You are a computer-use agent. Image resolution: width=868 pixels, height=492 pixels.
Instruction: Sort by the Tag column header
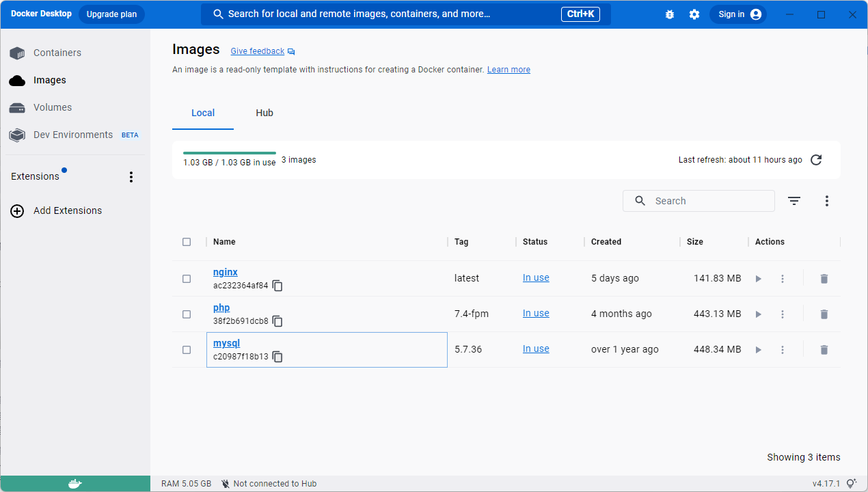461,242
